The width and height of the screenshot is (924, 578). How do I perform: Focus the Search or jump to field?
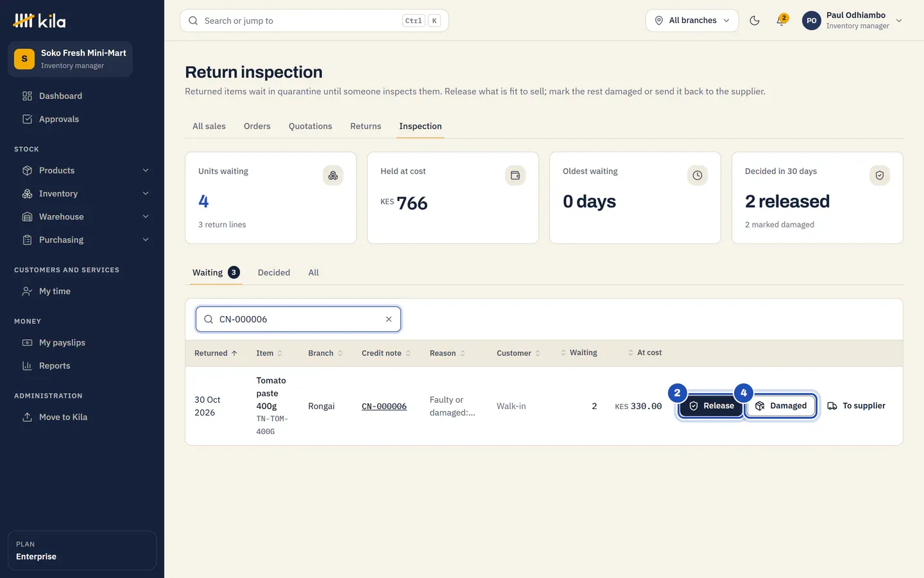[x=314, y=21]
